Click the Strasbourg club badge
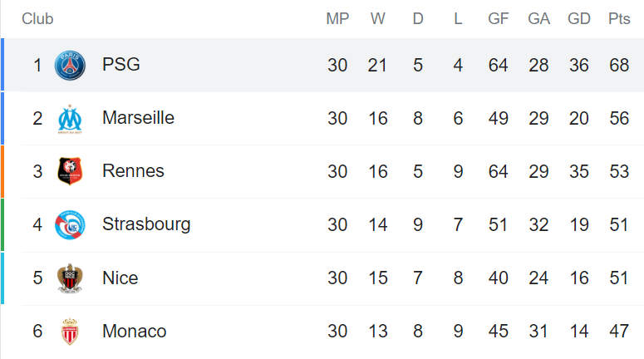644x359 pixels. tap(70, 225)
